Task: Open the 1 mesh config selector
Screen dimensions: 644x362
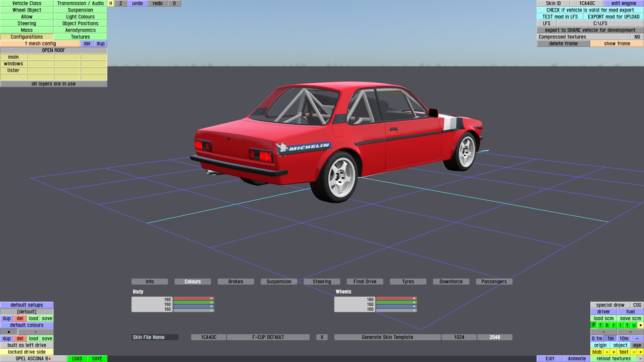Action: click(40, 44)
